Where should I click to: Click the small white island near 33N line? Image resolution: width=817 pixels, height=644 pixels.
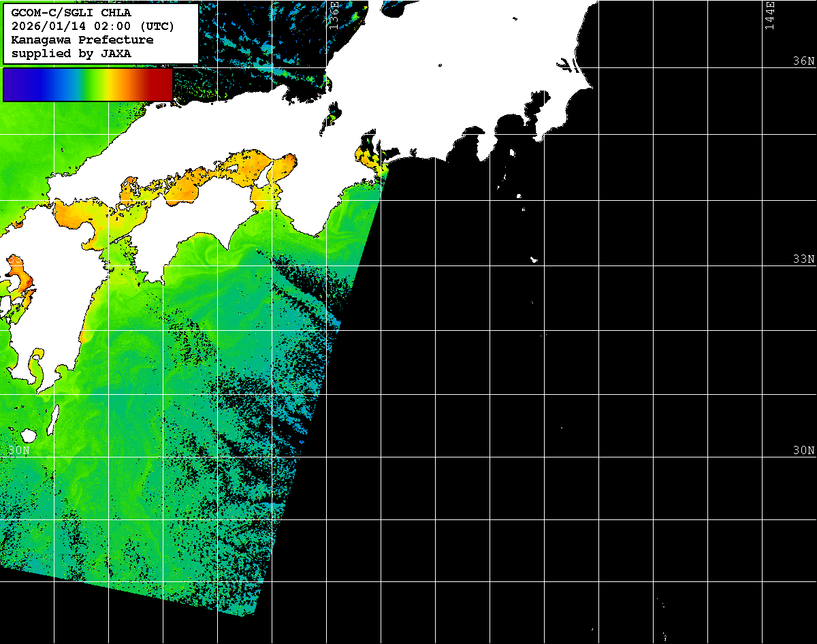point(534,259)
